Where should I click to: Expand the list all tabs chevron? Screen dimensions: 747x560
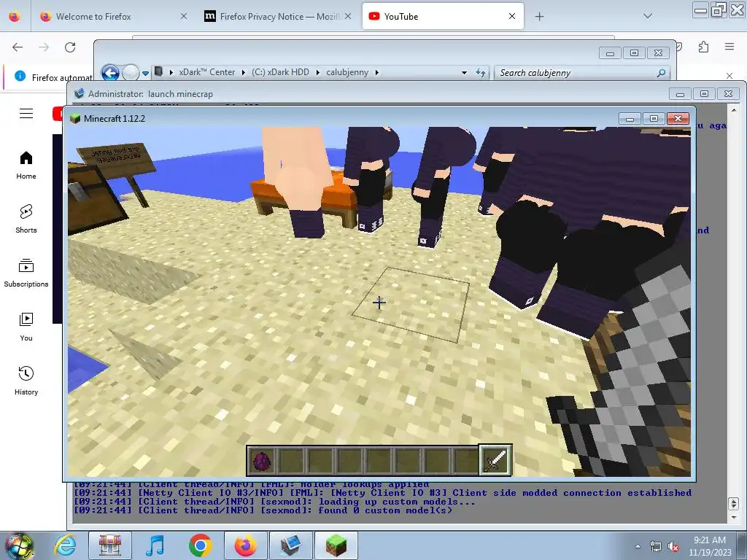pyautogui.click(x=648, y=16)
